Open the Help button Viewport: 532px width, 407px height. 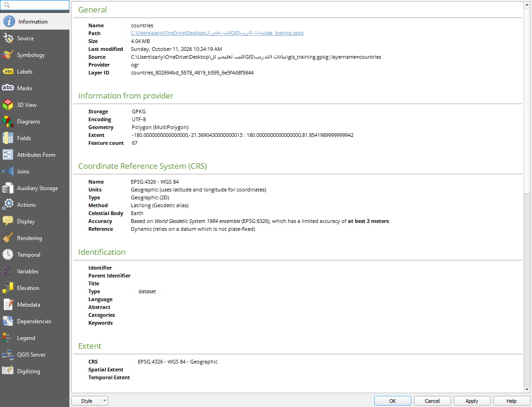pyautogui.click(x=512, y=401)
